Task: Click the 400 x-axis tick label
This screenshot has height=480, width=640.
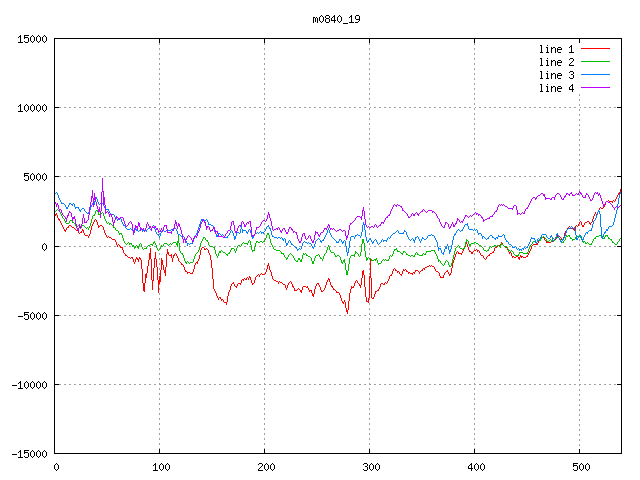Action: [x=475, y=467]
